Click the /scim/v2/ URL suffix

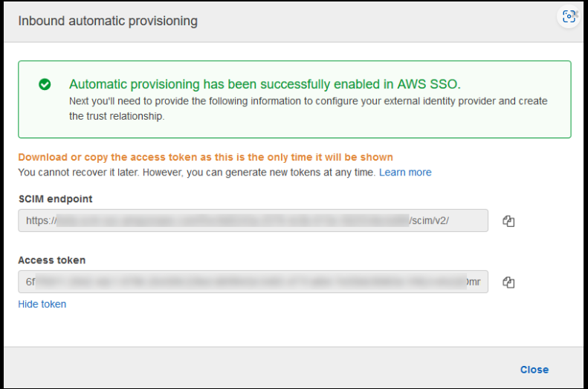tap(429, 221)
